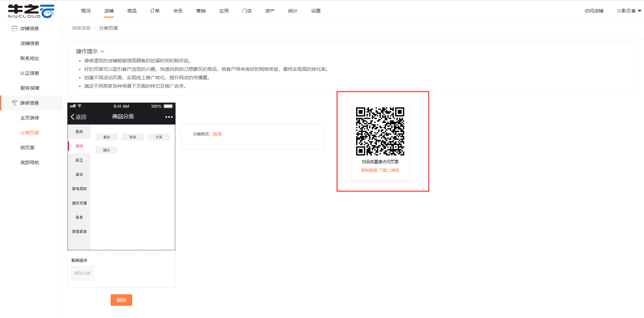The height and width of the screenshot is (318, 644).
Task: Click the 商品分类 system component
Action: 83,273
